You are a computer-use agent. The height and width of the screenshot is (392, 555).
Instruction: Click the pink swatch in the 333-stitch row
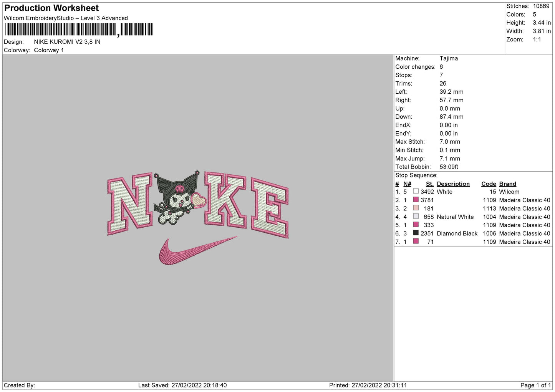pos(416,225)
